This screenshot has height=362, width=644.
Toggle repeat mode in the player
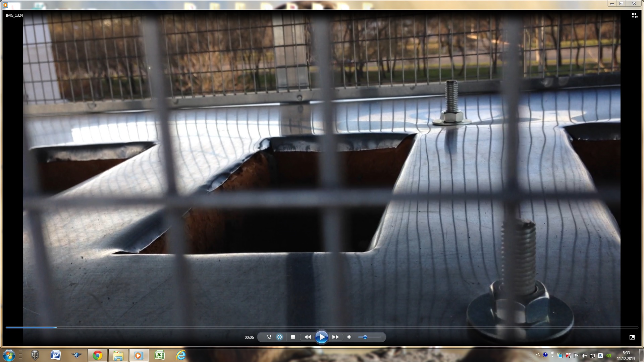point(279,337)
